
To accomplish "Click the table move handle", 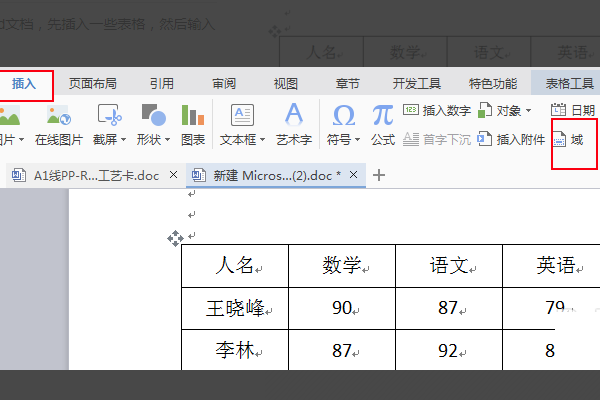I will [x=175, y=238].
